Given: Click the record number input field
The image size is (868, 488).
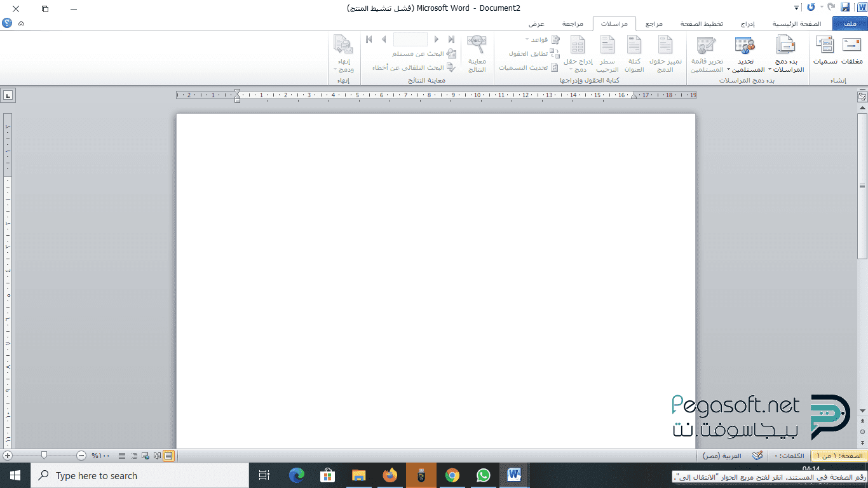Looking at the screenshot, I should coord(410,39).
